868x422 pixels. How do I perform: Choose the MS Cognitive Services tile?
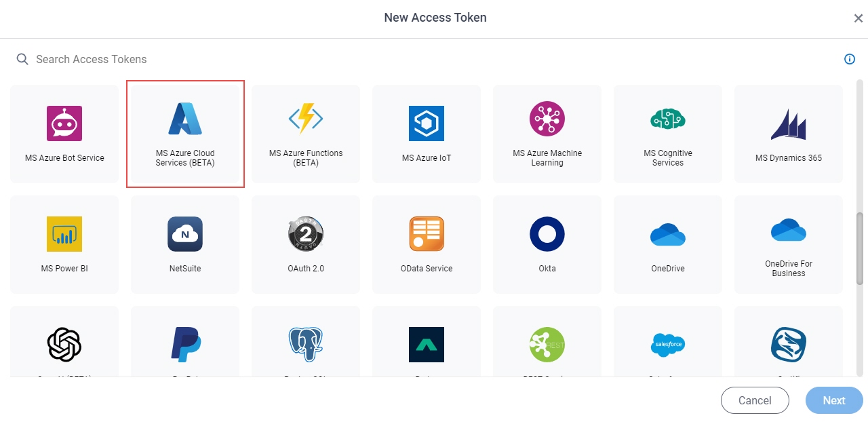pyautogui.click(x=668, y=134)
